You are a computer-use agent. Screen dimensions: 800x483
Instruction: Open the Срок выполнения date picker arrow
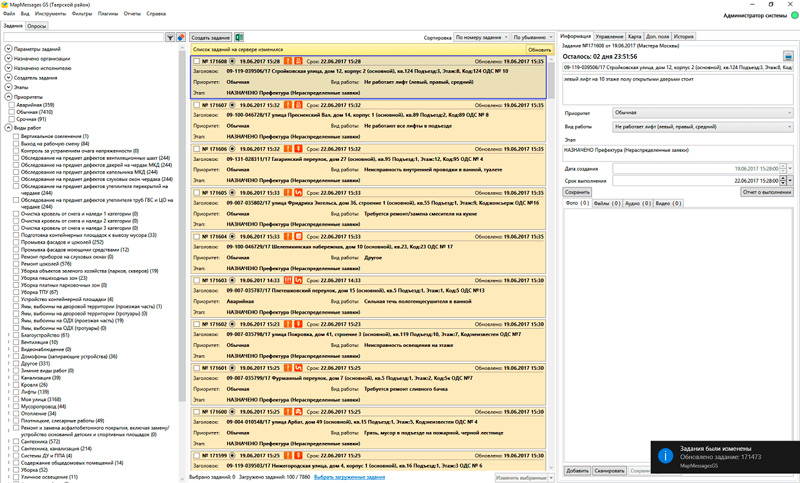point(790,181)
